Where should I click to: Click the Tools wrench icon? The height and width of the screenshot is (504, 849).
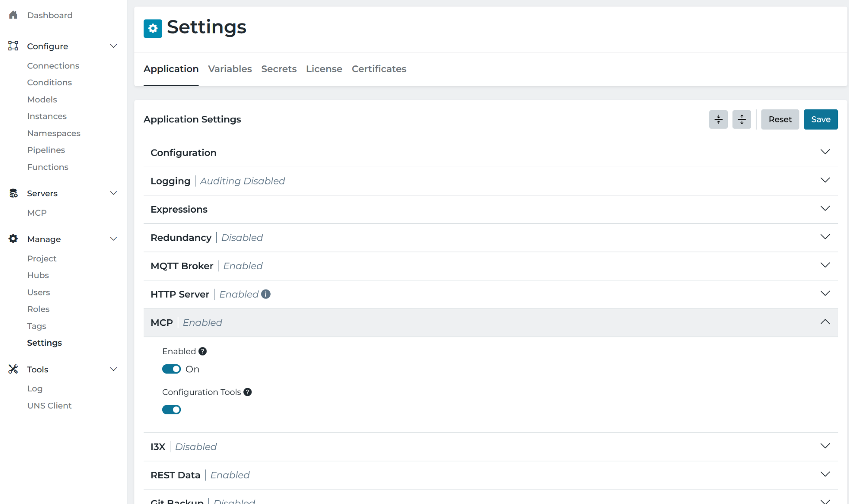[13, 369]
